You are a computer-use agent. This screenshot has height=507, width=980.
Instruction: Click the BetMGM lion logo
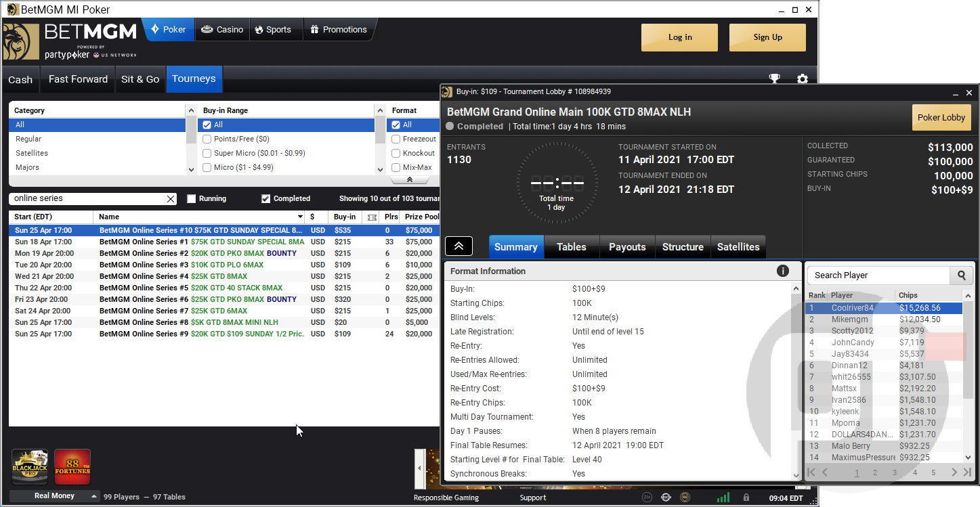pyautogui.click(x=20, y=41)
